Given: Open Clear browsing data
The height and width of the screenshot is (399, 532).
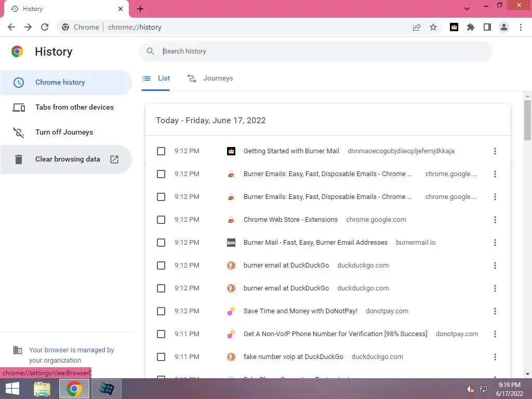Looking at the screenshot, I should [66, 159].
